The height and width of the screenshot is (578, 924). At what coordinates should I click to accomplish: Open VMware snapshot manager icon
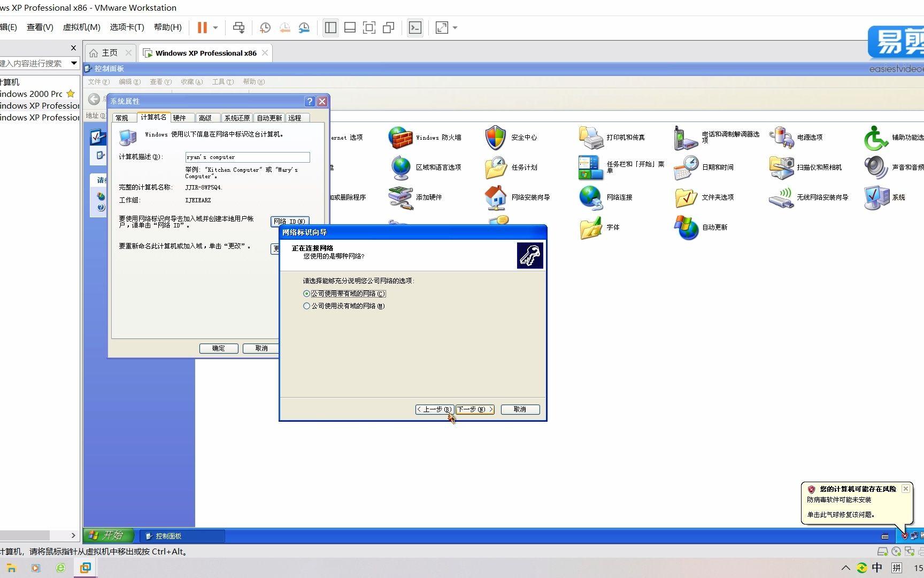(304, 28)
